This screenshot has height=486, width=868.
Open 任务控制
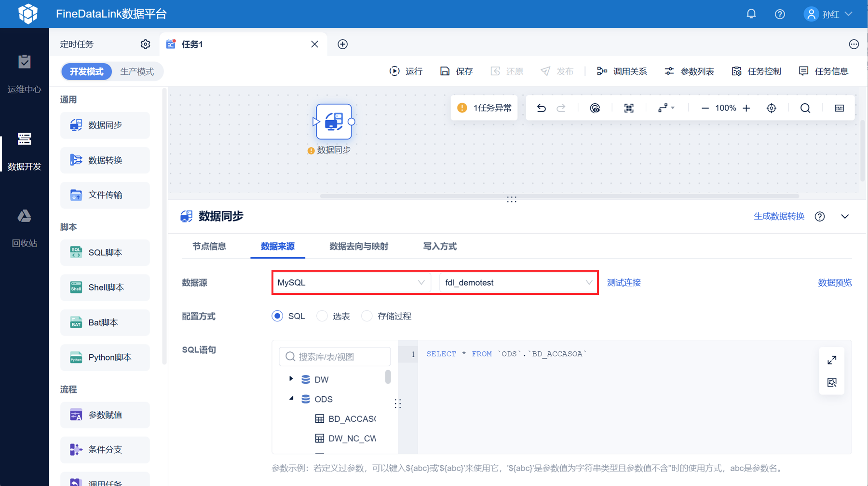(756, 71)
